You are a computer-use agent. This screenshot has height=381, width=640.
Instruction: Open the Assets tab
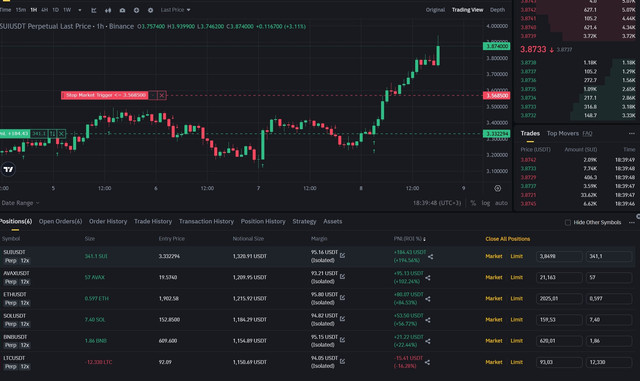pyautogui.click(x=333, y=221)
